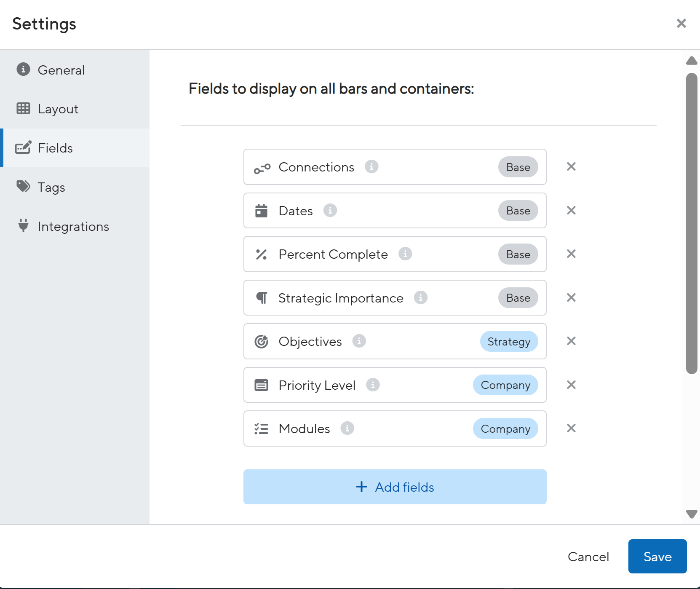This screenshot has height=589, width=700.
Task: Click the Strategic Importance pilcrow icon
Action: tap(262, 298)
